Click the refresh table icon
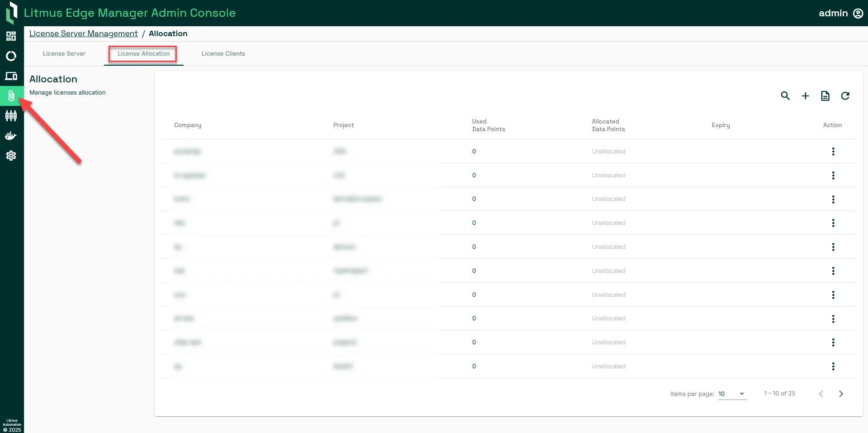Image resolution: width=868 pixels, height=433 pixels. [845, 96]
